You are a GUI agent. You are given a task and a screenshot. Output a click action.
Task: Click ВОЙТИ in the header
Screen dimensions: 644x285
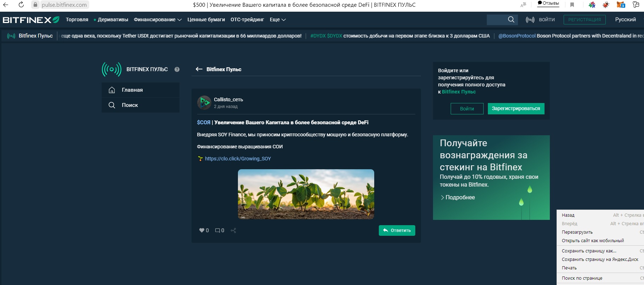(547, 19)
